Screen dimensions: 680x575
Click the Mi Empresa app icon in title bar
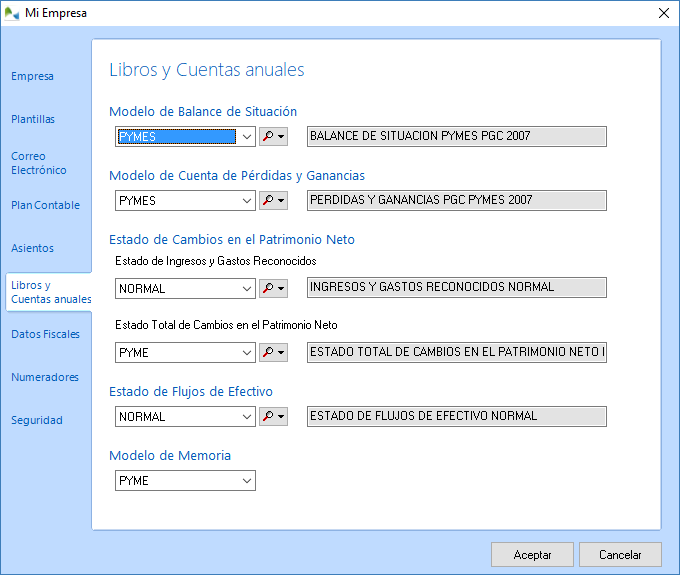pyautogui.click(x=12, y=13)
